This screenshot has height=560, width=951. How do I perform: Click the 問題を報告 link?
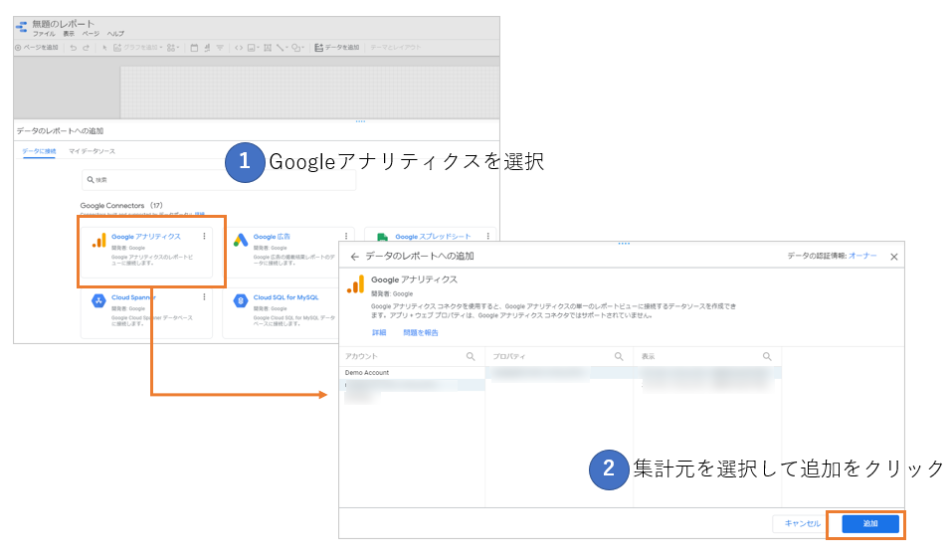click(x=421, y=332)
